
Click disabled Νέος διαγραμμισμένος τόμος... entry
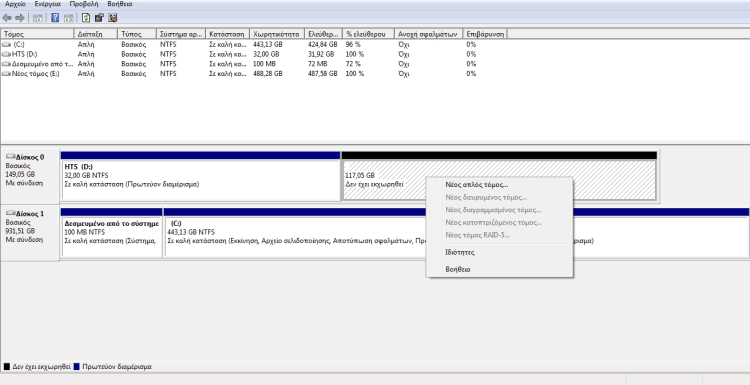coord(499,209)
